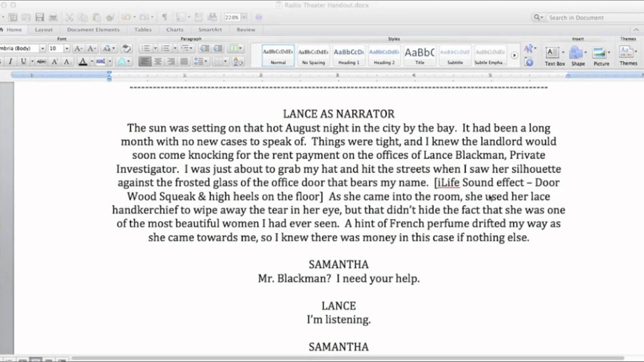Click the Text Effects glowing A
Viewport: 644px width, 362px height.
point(121,61)
